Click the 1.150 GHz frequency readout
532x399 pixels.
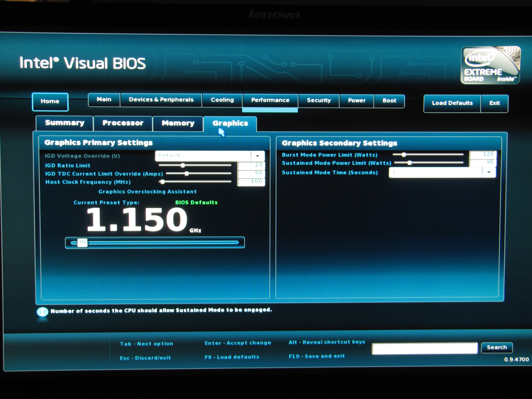tap(144, 220)
